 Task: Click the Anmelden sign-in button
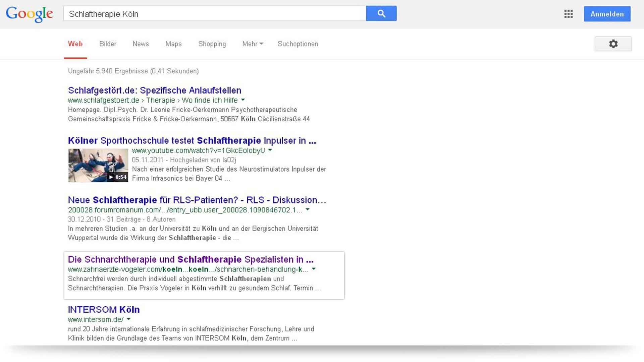607,14
